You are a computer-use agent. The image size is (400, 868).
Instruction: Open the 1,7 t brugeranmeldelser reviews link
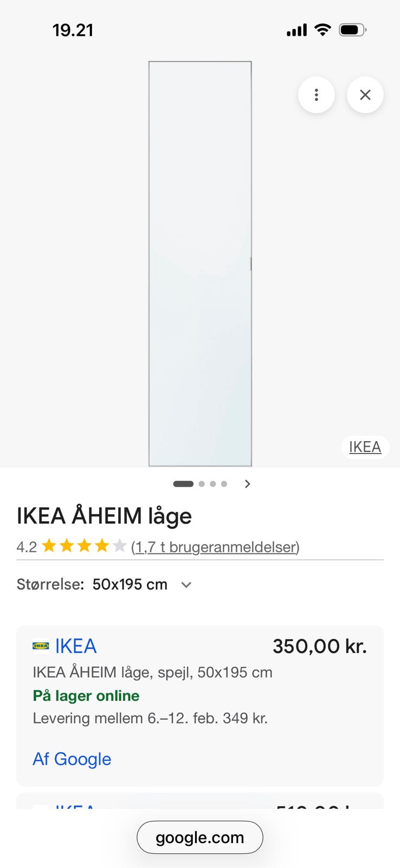[x=215, y=547]
